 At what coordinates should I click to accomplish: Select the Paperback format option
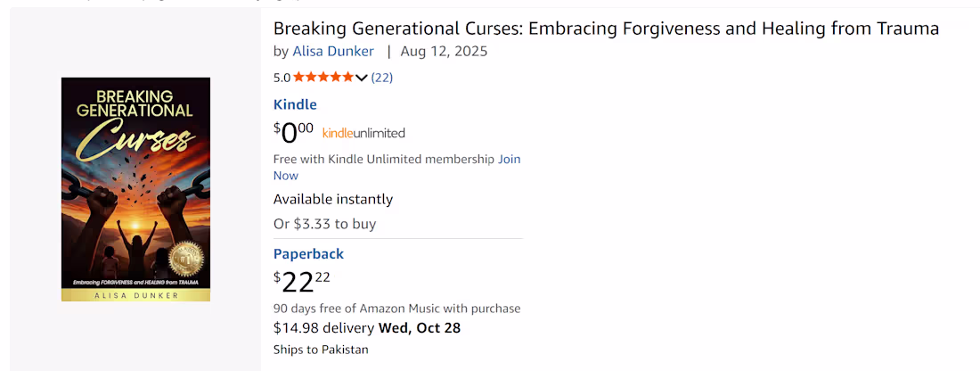click(309, 254)
